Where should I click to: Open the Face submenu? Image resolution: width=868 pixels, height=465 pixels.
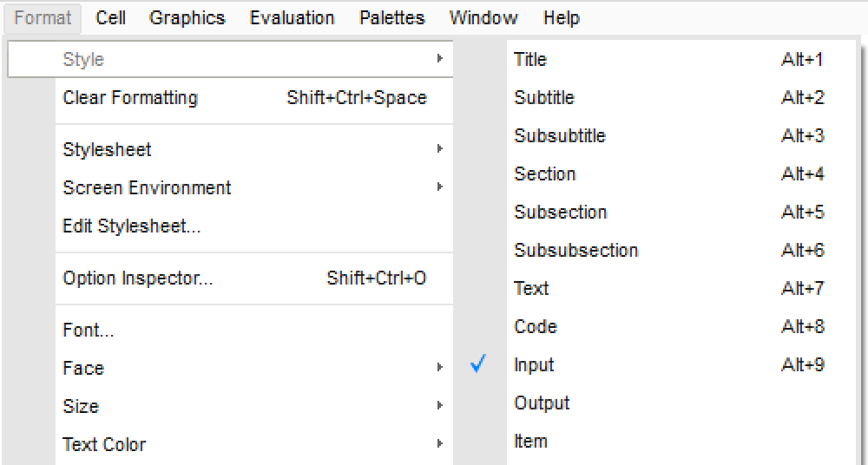click(x=83, y=369)
